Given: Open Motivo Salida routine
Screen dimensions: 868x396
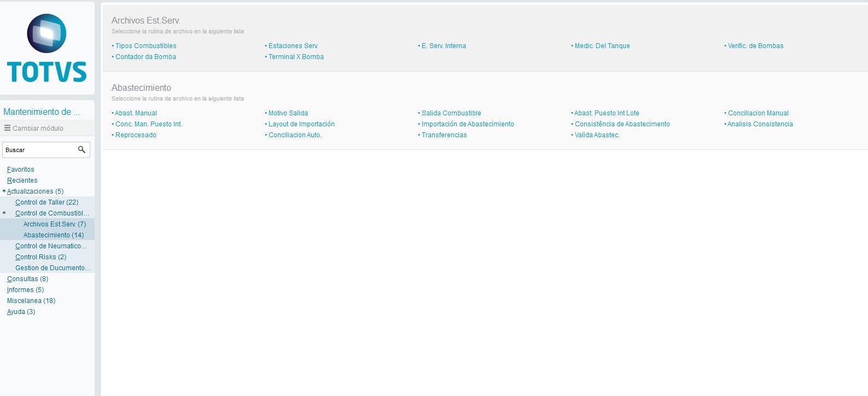Looking at the screenshot, I should pyautogui.click(x=288, y=113).
